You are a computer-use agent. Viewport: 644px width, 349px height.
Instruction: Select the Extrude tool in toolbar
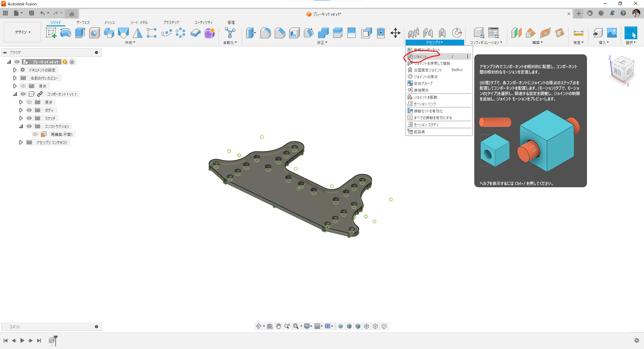point(80,33)
